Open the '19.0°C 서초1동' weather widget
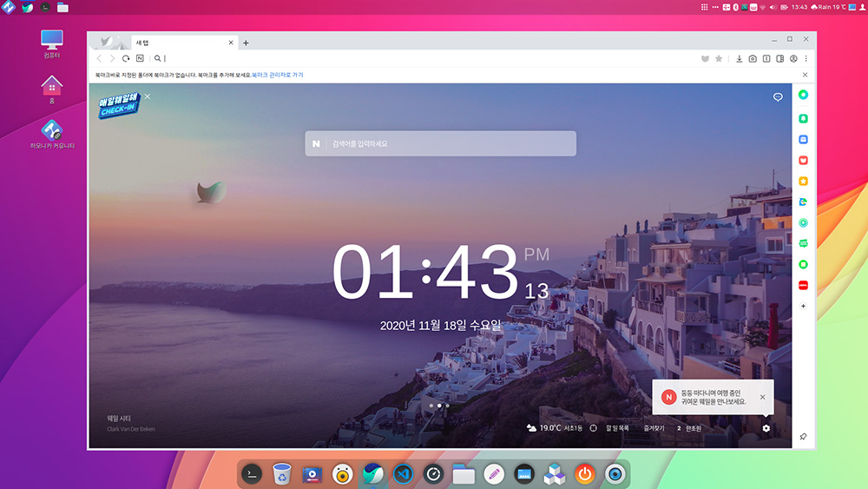 point(554,428)
